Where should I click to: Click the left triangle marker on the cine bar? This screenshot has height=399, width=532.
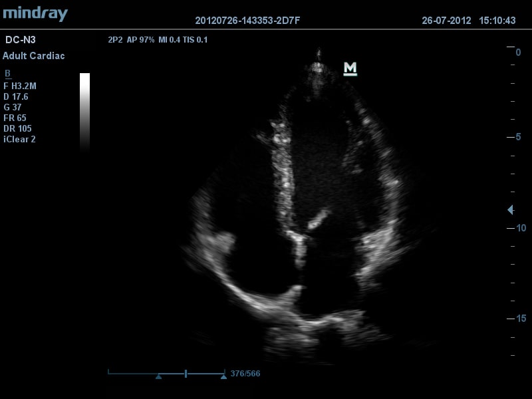pos(158,376)
